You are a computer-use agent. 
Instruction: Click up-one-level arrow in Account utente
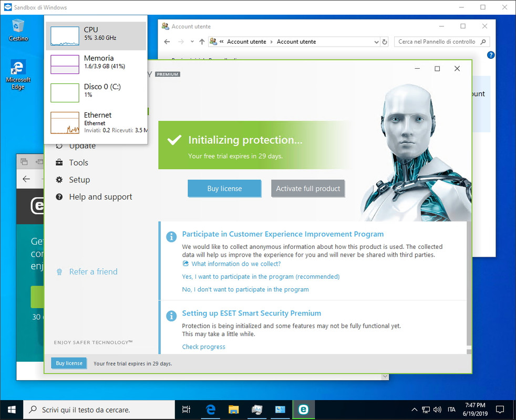click(x=202, y=42)
